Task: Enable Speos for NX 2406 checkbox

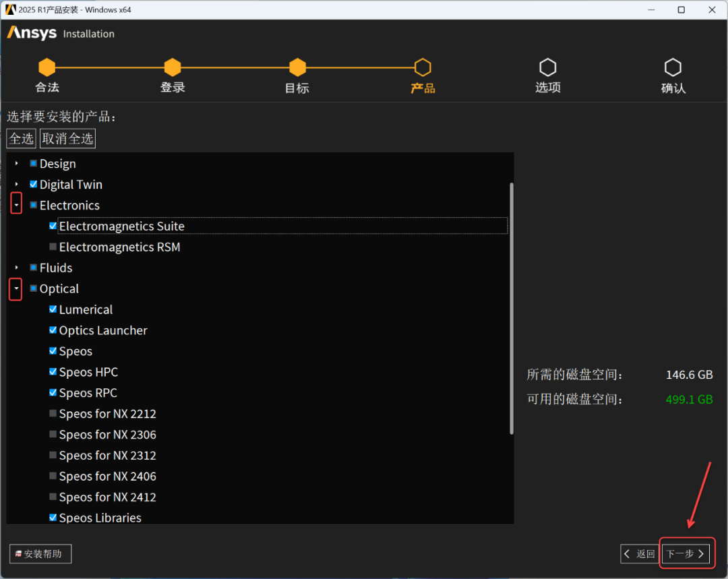Action: 53,476
